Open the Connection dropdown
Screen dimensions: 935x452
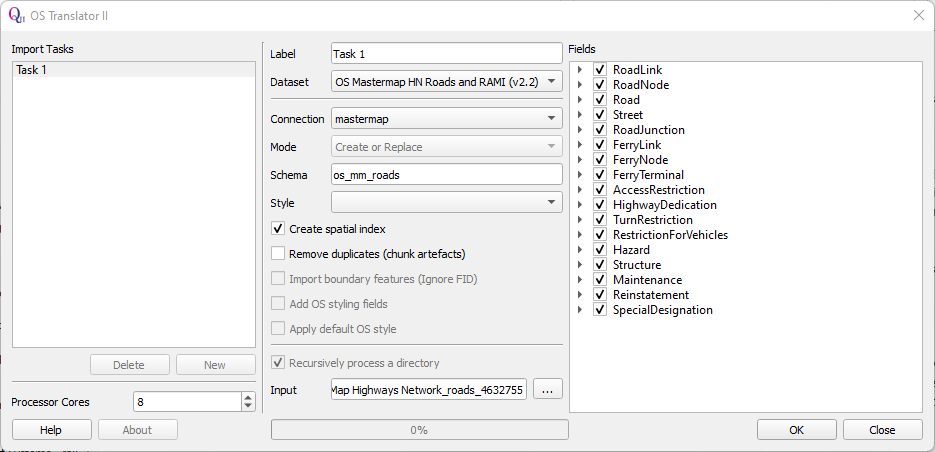coord(447,119)
